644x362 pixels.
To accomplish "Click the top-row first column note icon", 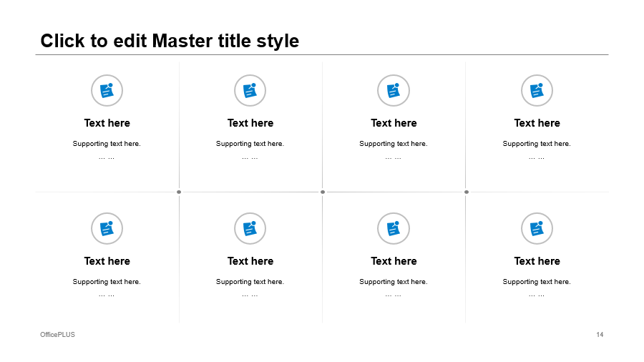I will [x=107, y=91].
